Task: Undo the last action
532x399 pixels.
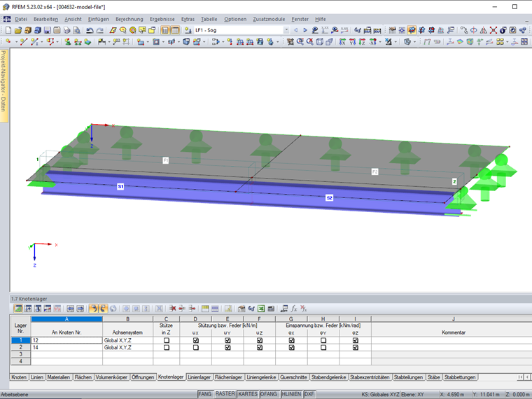Action: (x=90, y=30)
